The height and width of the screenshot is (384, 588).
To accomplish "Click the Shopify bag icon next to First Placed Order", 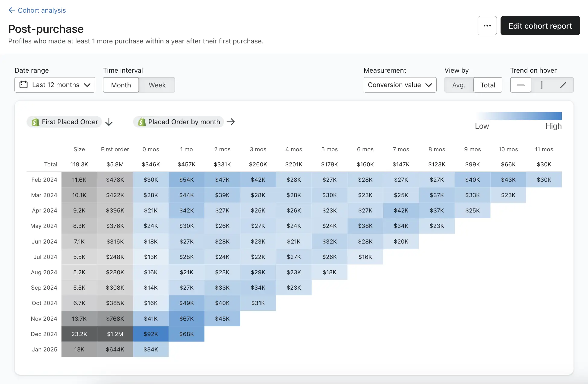I will [x=35, y=121].
